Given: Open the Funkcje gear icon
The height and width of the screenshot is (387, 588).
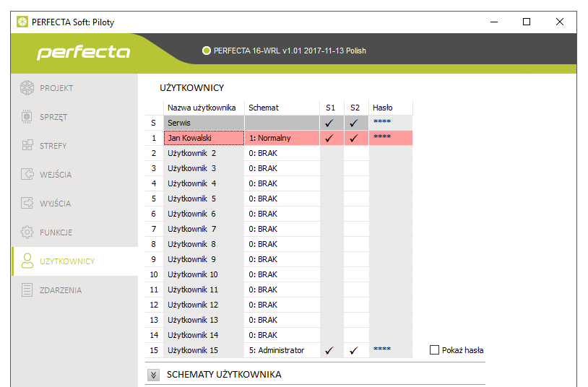Looking at the screenshot, I should 27,232.
